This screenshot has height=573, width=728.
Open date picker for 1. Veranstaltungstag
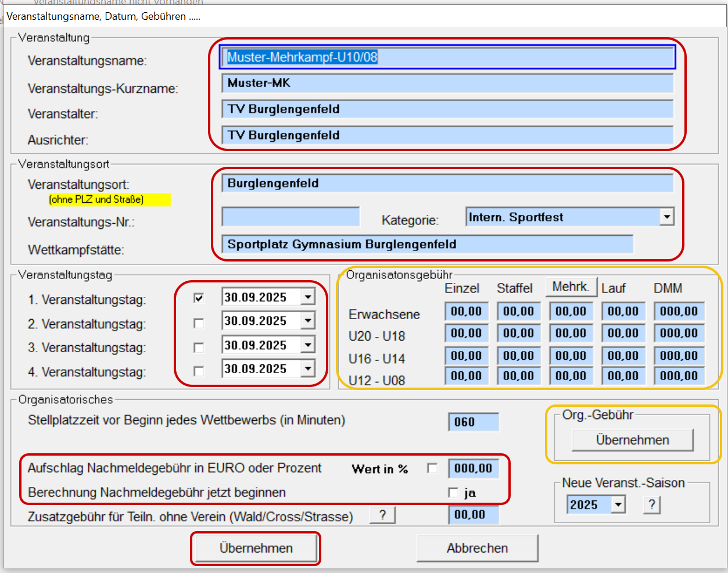point(307,298)
